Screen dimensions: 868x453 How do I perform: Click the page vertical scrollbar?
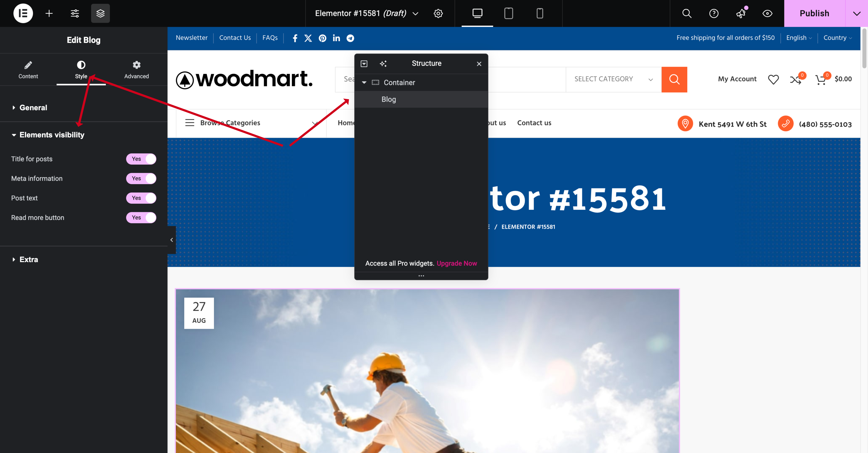[864, 49]
